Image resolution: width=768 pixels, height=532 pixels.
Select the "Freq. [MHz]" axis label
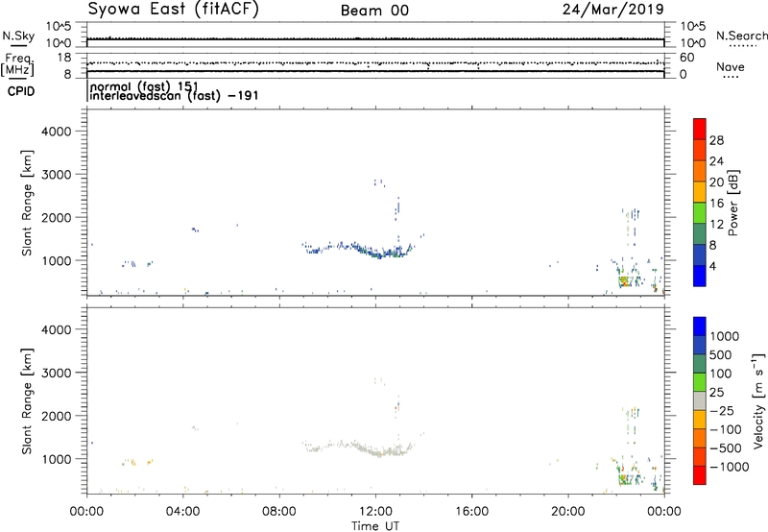(17, 64)
